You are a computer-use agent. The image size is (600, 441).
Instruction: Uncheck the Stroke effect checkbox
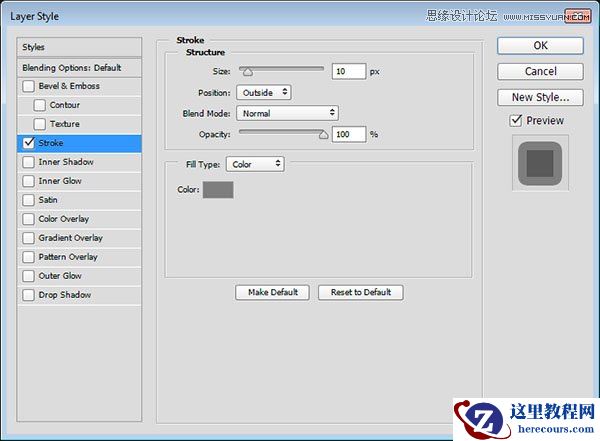[28, 143]
